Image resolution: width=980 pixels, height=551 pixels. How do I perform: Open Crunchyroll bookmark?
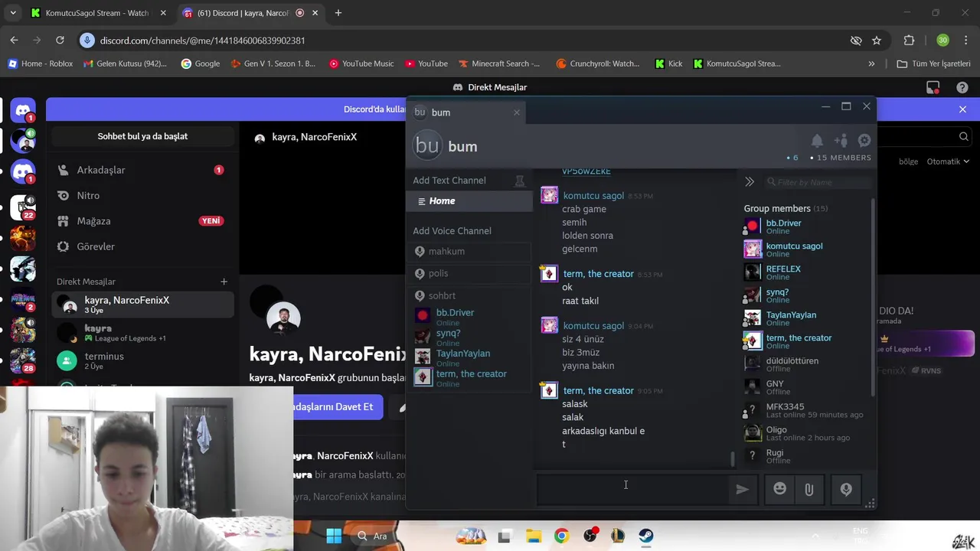pos(598,64)
